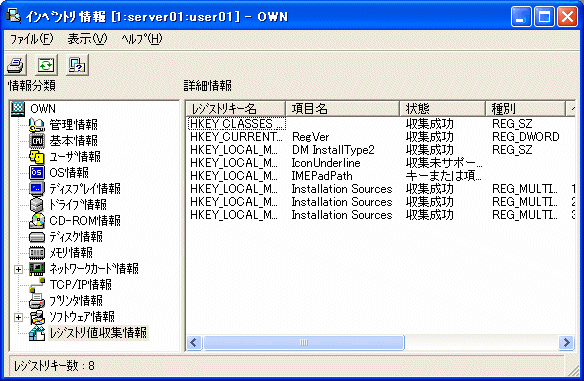
Task: Expand the ソフトウェア情報 node
Action: 18,317
